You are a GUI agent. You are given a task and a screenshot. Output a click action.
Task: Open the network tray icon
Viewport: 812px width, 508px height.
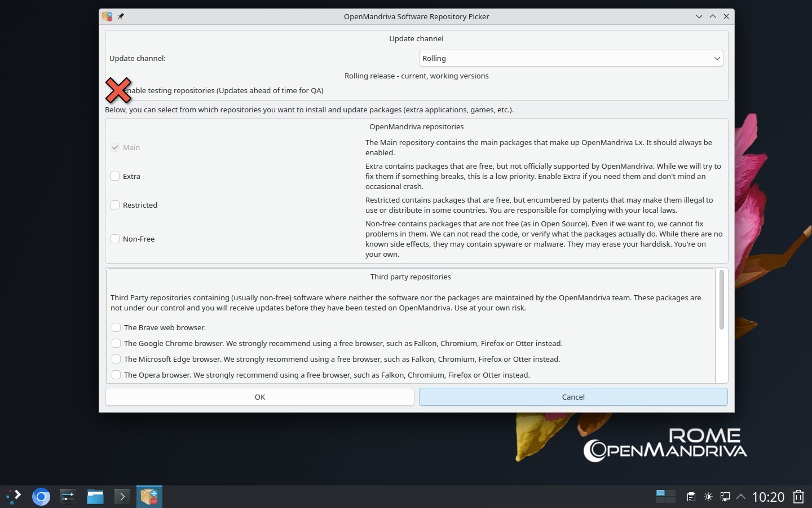pos(725,497)
